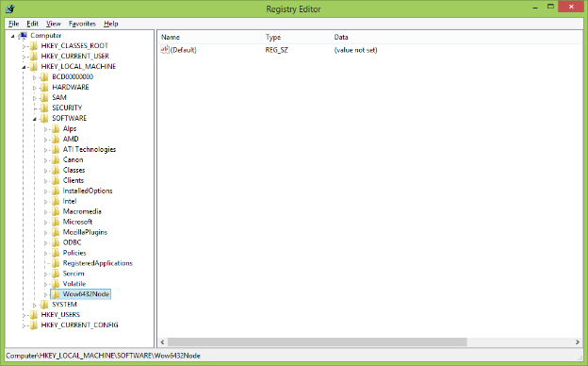588x366 pixels.
Task: Open the Help menu
Action: [110, 24]
